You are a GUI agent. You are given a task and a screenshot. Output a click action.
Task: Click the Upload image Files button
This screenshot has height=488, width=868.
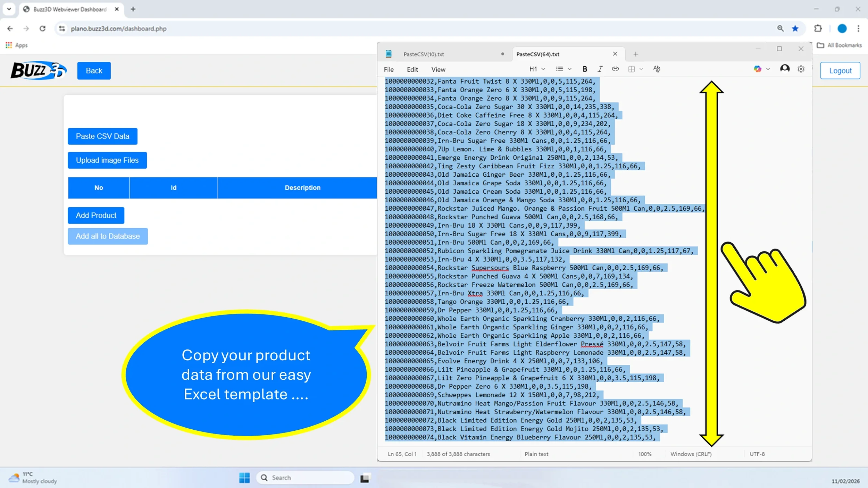(107, 160)
